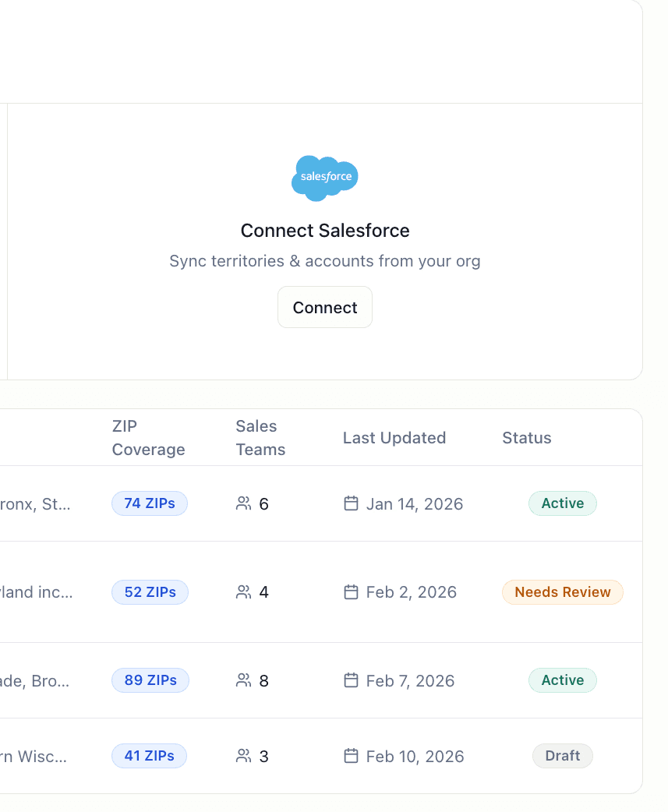Viewport: 668px width, 812px height.
Task: Click the truncated 'rn Wisc...' cell
Action: tap(34, 757)
